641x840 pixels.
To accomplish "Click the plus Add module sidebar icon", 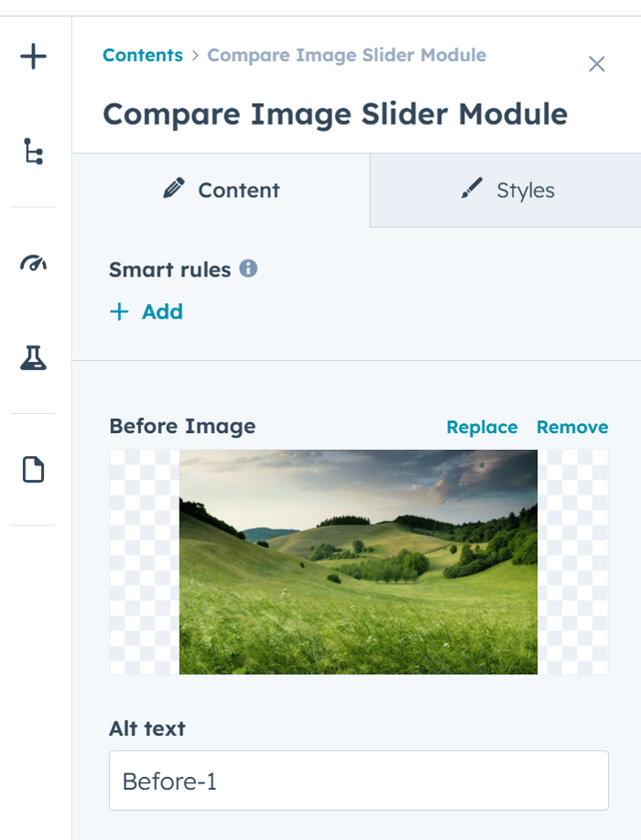I will [x=33, y=56].
